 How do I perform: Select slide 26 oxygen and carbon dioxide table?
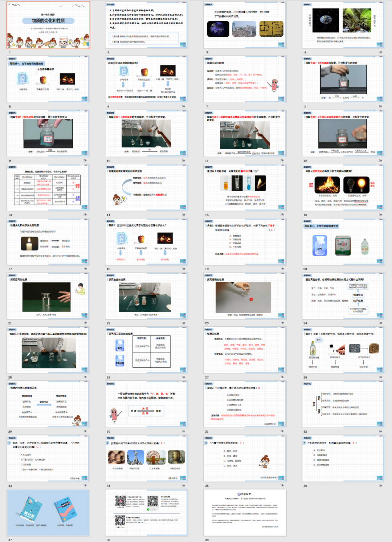point(147,350)
